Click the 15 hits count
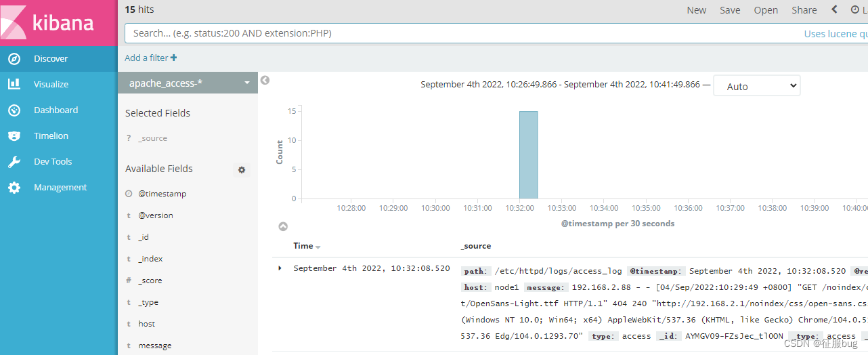This screenshot has width=868, height=355. (139, 9)
